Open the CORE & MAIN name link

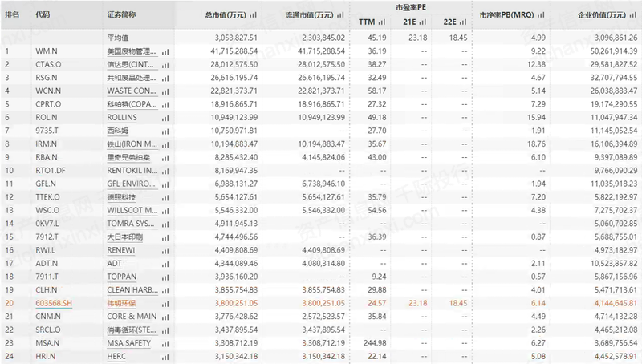132,317
